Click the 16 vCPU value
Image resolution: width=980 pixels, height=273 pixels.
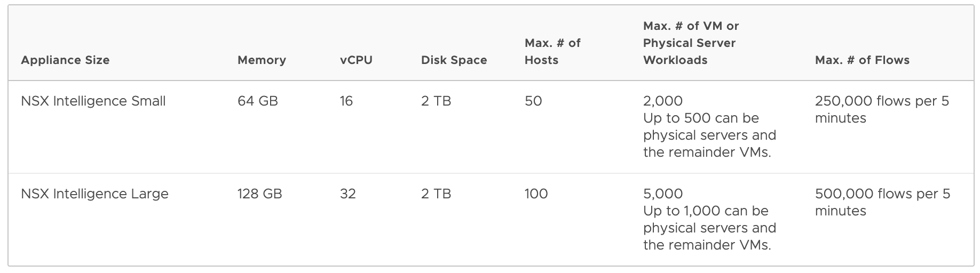pos(346,101)
